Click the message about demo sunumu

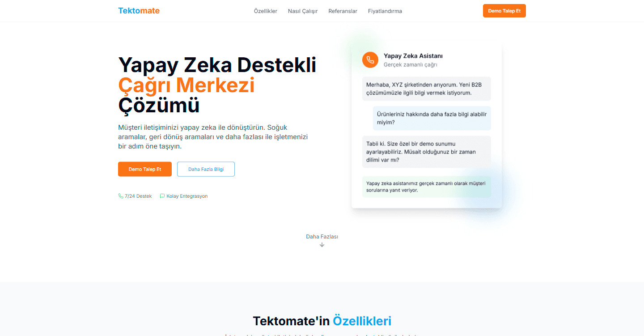pos(427,152)
